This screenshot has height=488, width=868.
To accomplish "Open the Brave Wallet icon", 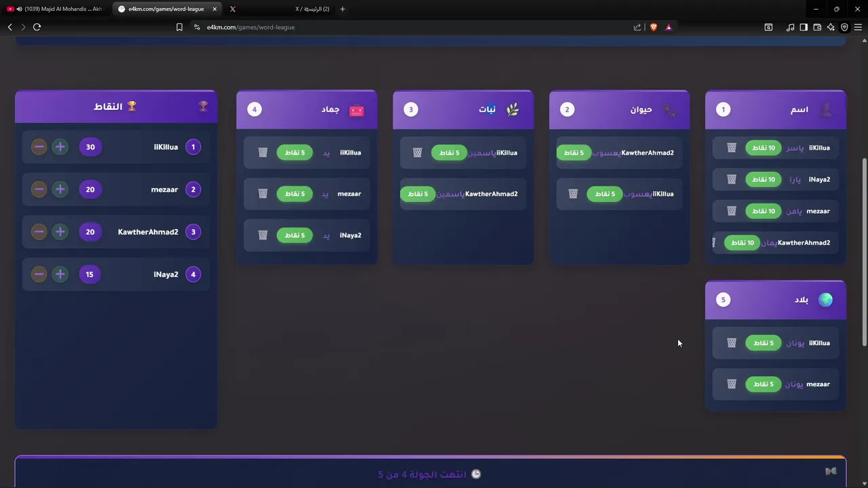I will (817, 27).
